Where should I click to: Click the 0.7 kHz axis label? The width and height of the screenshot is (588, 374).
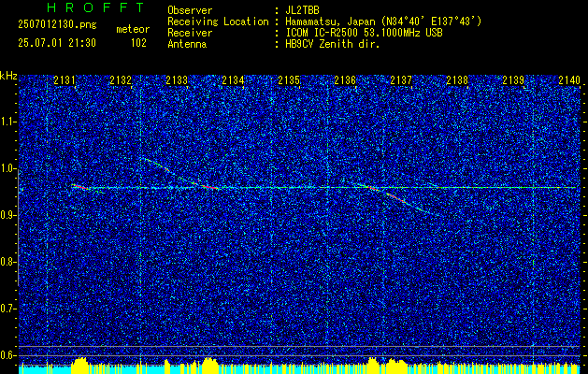(8, 309)
